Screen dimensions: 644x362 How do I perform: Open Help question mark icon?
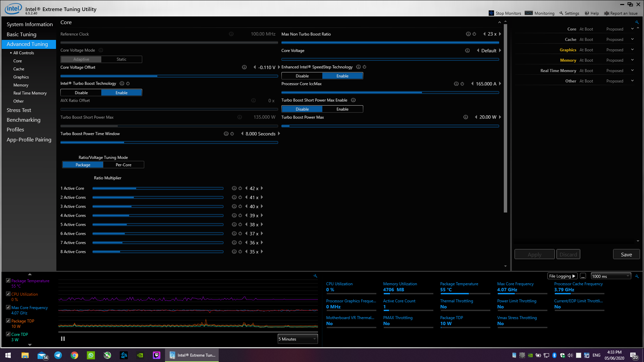pyautogui.click(x=587, y=13)
